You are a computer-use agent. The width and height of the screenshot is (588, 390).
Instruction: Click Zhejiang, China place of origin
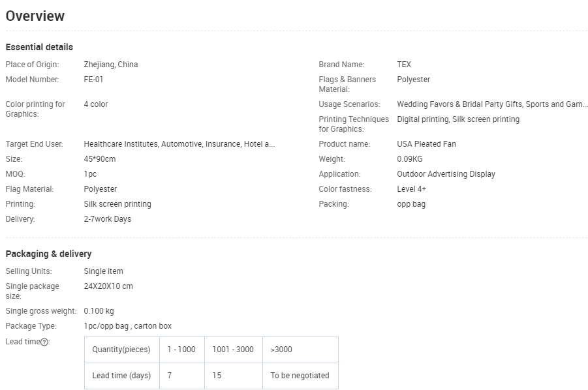tap(111, 65)
